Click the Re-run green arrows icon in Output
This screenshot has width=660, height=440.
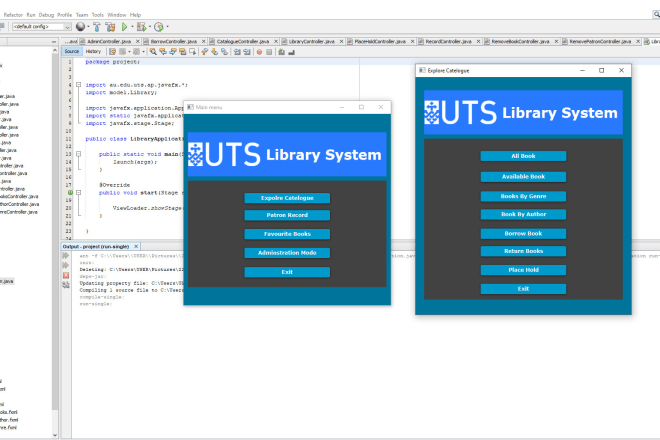coord(66,256)
